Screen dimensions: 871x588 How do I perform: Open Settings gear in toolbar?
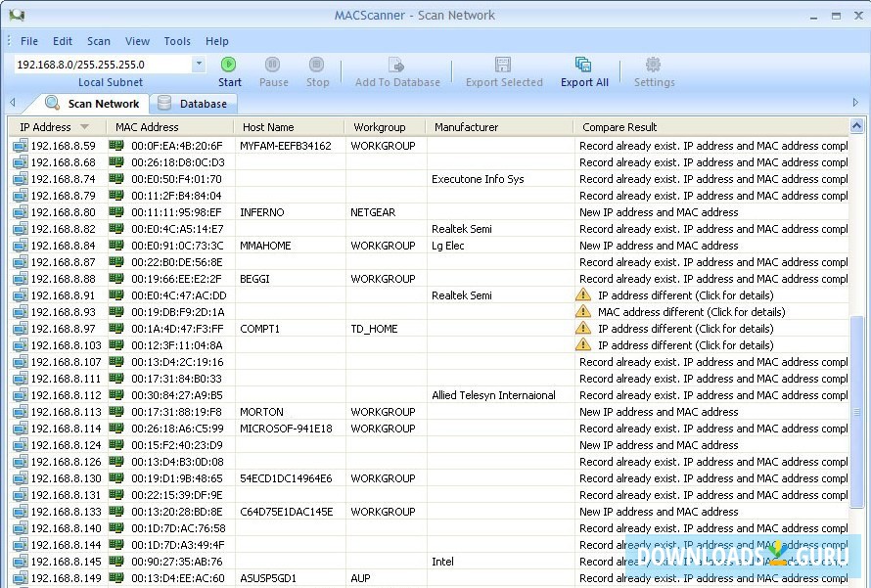coord(653,66)
